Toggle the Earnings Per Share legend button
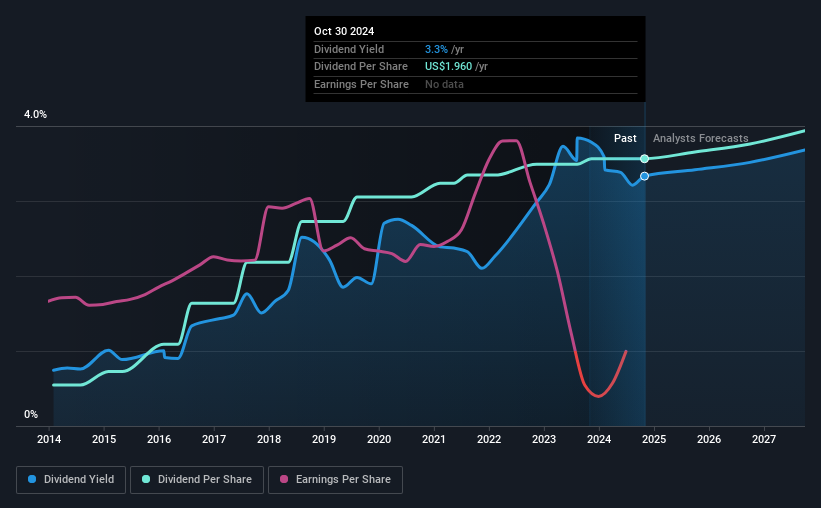Image resolution: width=821 pixels, height=508 pixels. (x=335, y=480)
